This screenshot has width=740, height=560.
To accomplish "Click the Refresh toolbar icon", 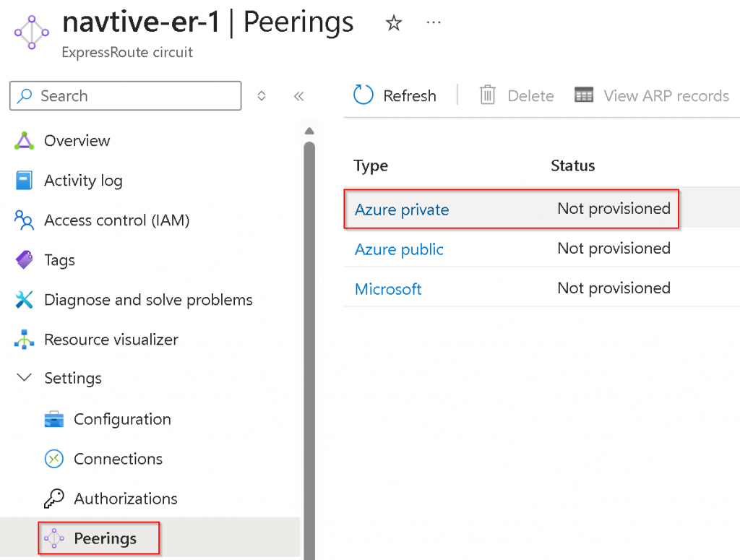I will (x=363, y=95).
